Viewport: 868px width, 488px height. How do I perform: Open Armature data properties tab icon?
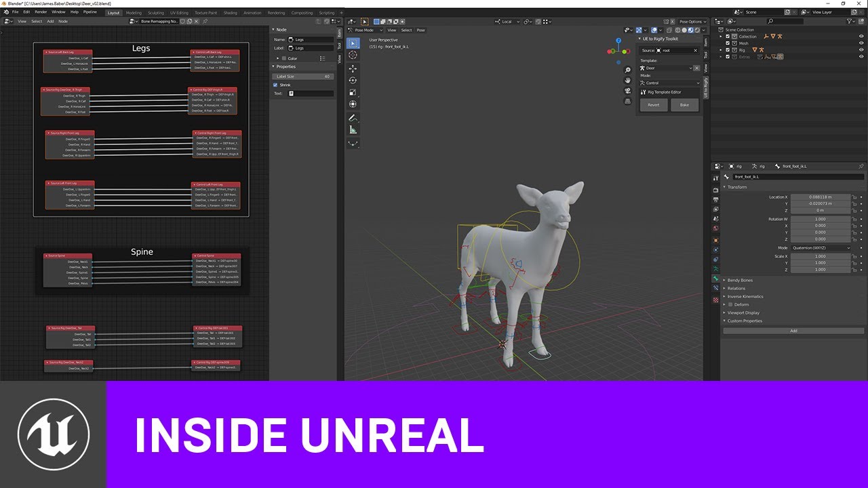715,269
